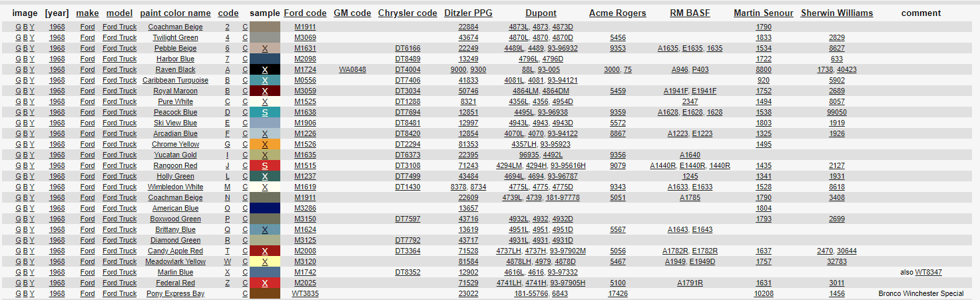The width and height of the screenshot is (980, 300).
Task: Click the RM BASF column header
Action: tap(690, 13)
